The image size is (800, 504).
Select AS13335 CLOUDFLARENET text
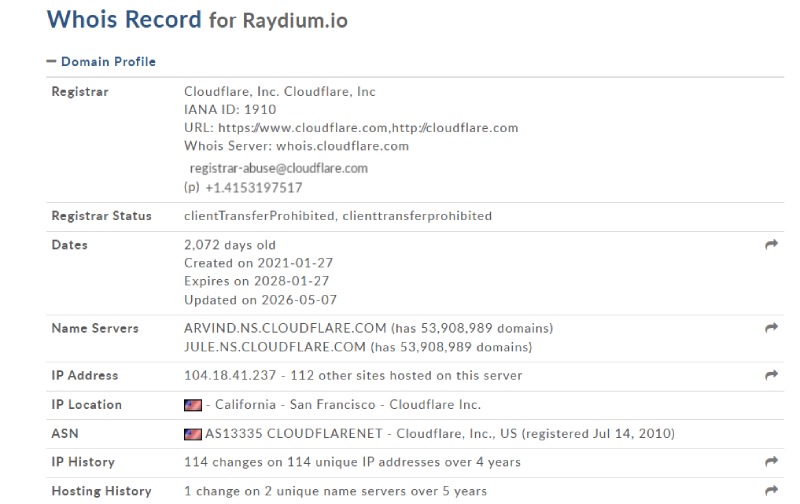(x=294, y=434)
